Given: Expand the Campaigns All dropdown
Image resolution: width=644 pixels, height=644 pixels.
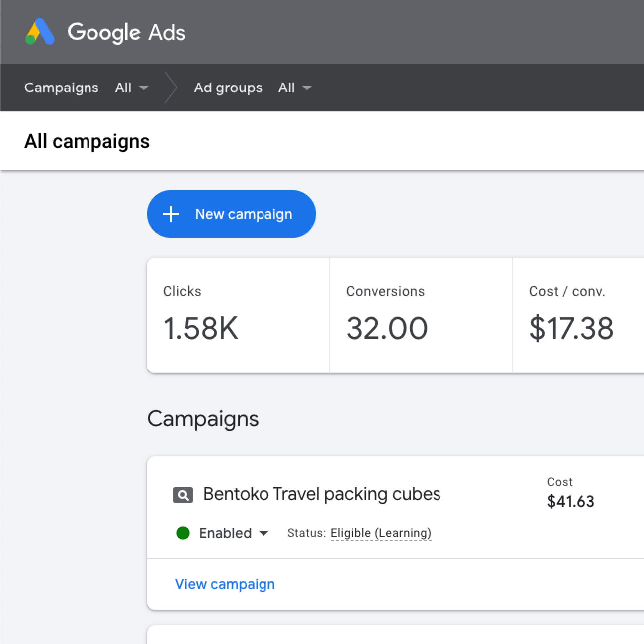Looking at the screenshot, I should tap(132, 88).
